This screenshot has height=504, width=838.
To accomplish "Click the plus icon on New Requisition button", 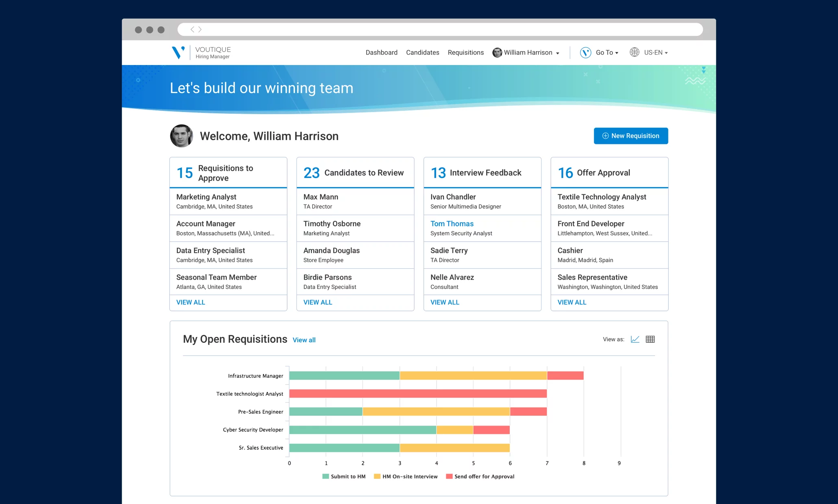I will (x=605, y=136).
